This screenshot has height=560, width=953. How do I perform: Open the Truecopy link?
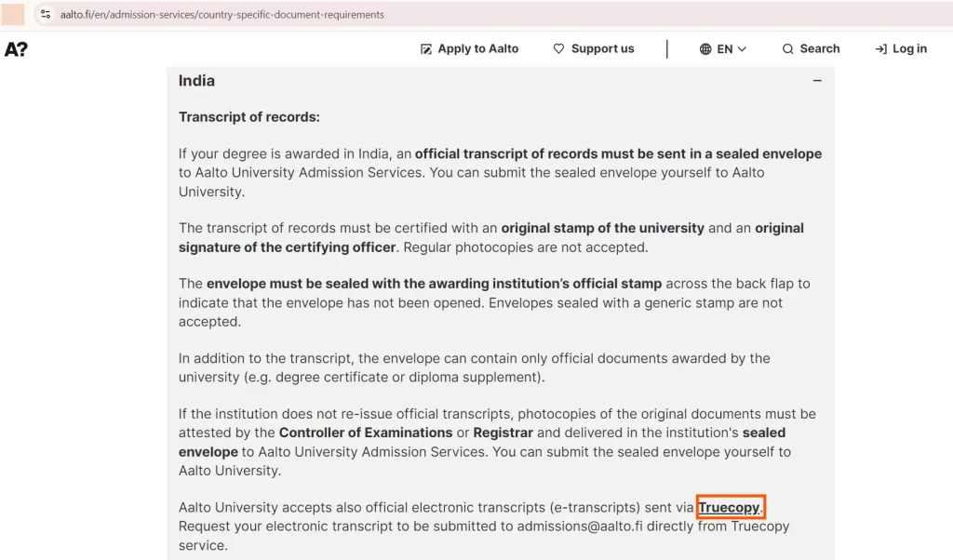[729, 507]
